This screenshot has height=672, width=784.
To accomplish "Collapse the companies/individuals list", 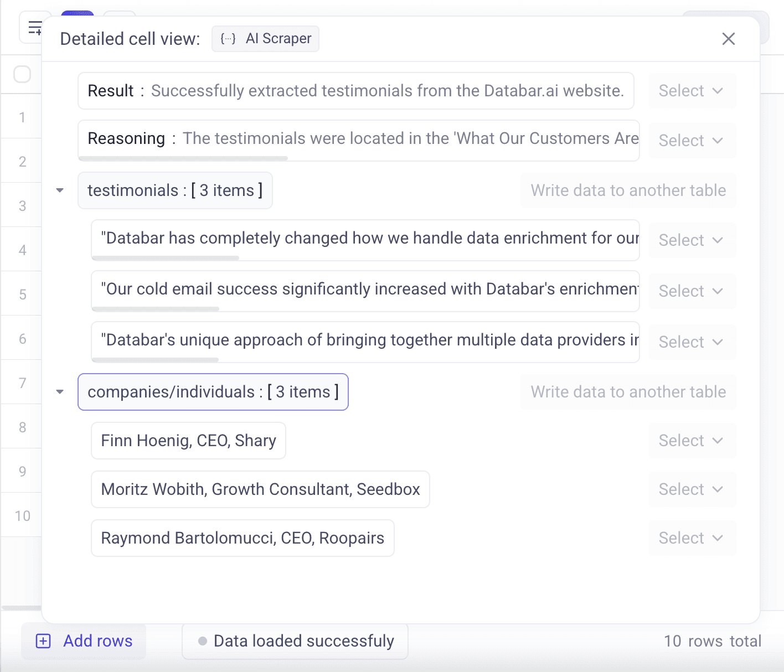I will click(60, 392).
